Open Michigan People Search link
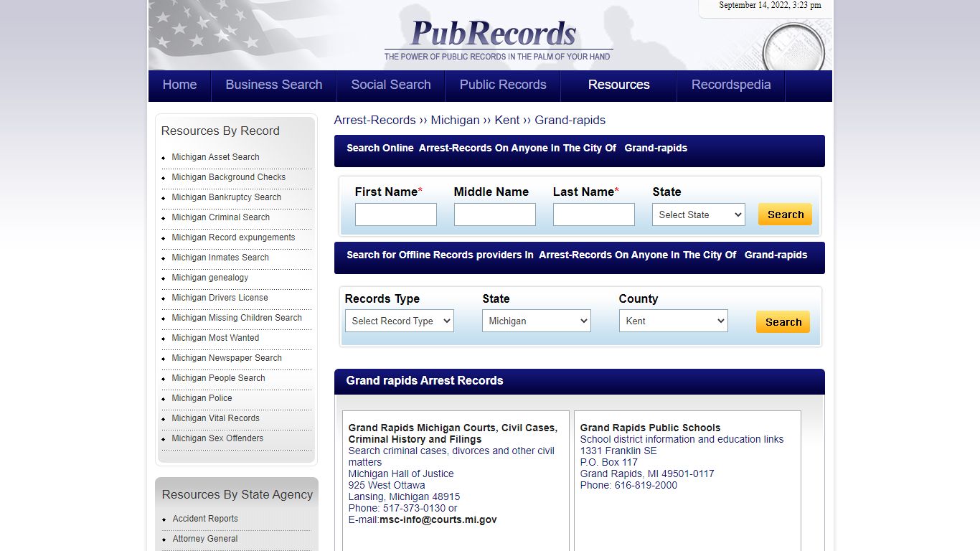The image size is (980, 551). point(218,378)
